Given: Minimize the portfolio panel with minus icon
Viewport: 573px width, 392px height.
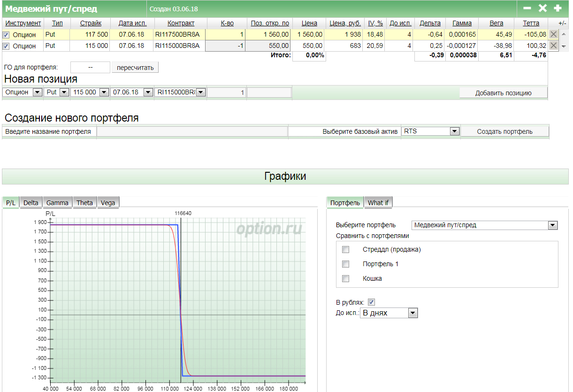Looking at the screenshot, I should 527,8.
